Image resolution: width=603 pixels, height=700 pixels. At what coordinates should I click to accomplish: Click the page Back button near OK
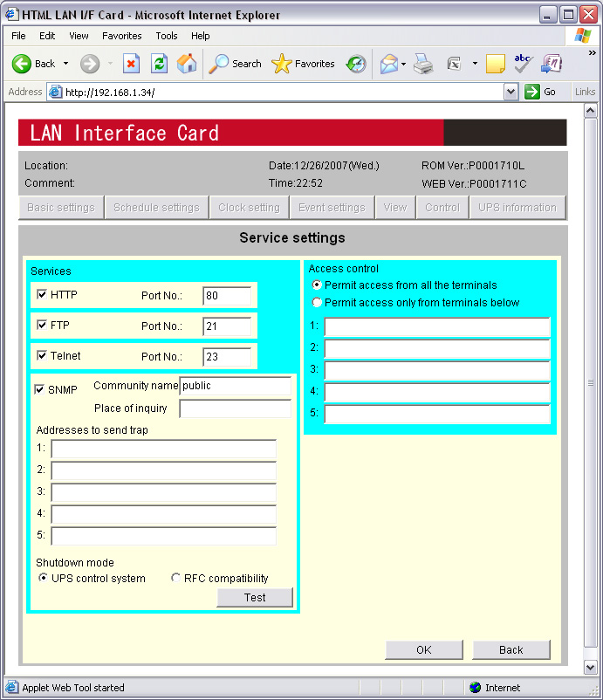click(511, 649)
